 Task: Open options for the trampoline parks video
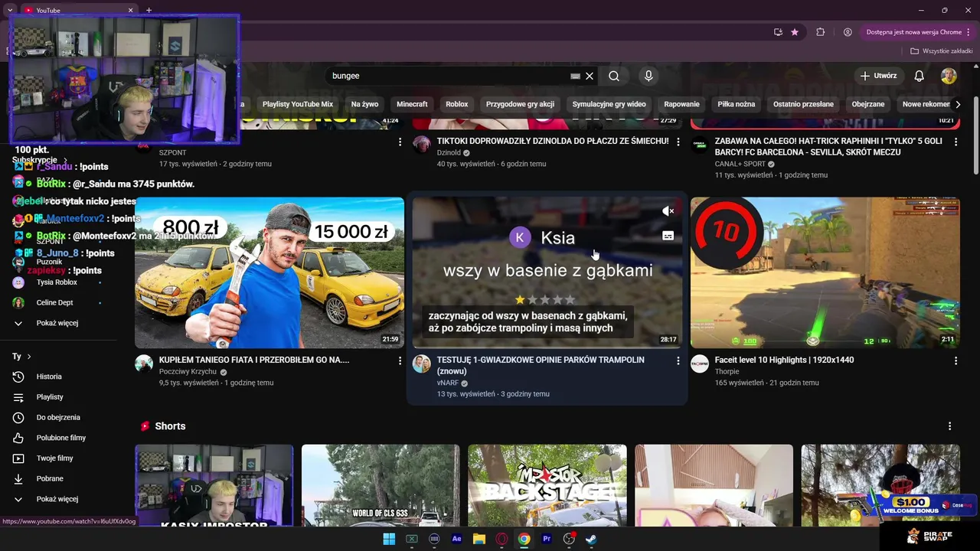(x=678, y=360)
